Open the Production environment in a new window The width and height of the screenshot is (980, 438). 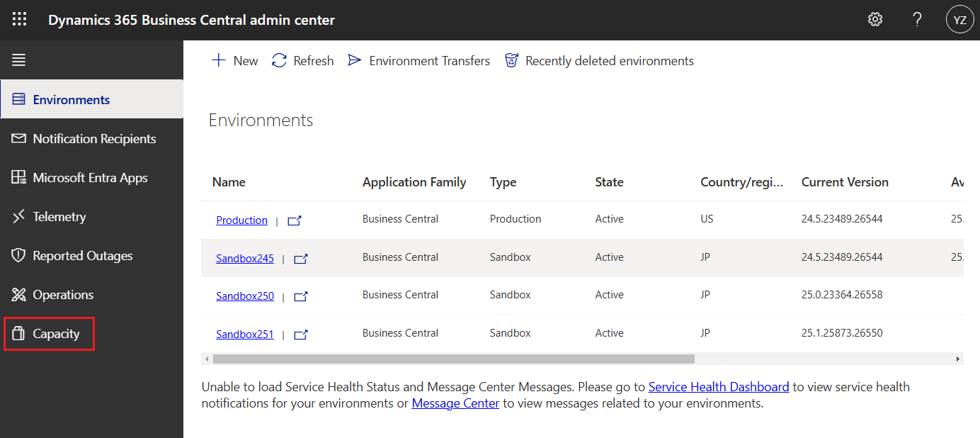pyautogui.click(x=295, y=220)
